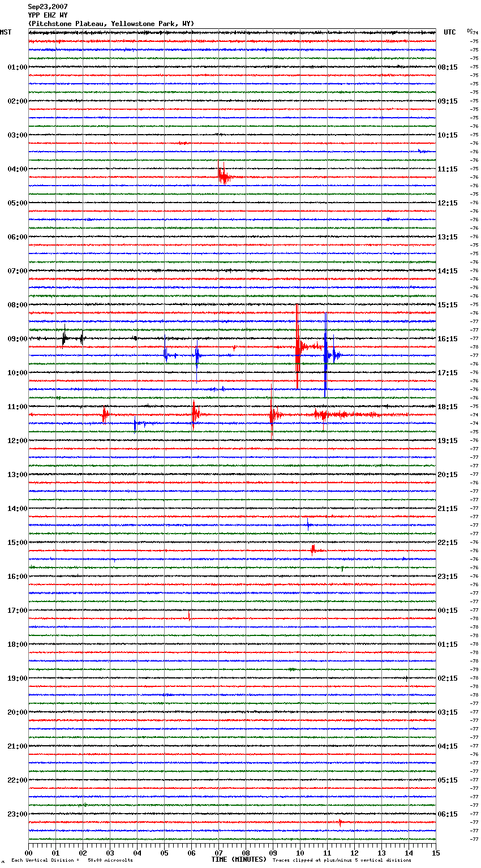Click the Each Vertical Division 50.00 microvolts note

(x=72, y=860)
